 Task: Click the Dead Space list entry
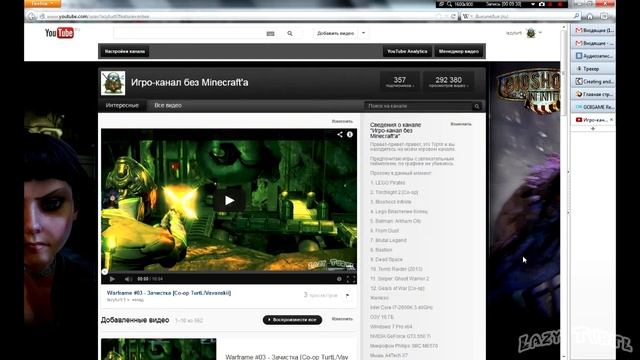(x=386, y=259)
